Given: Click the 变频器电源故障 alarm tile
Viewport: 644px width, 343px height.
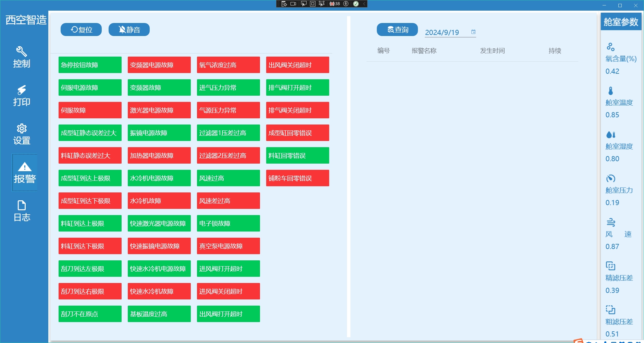Looking at the screenshot, I should [x=159, y=65].
